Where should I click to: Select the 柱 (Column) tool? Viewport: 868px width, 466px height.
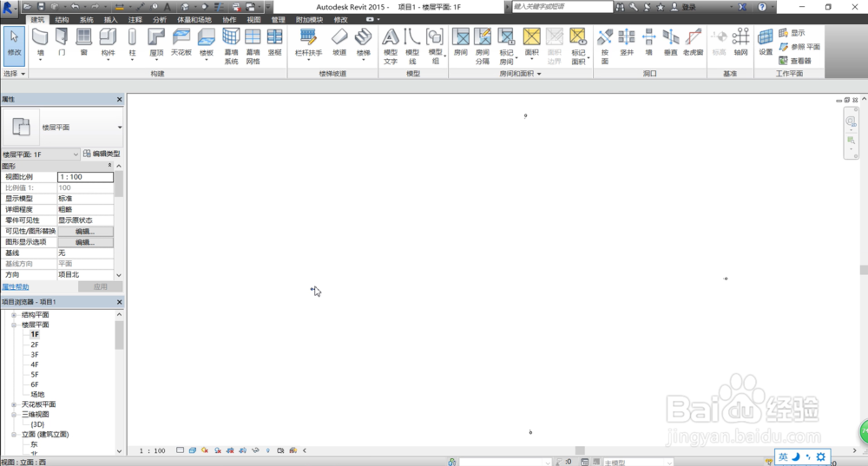coord(132,44)
